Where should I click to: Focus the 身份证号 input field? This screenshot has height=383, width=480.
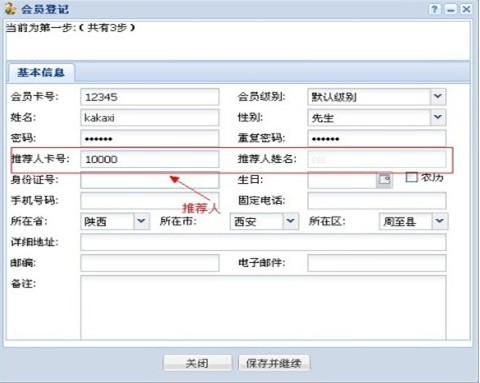pyautogui.click(x=150, y=180)
